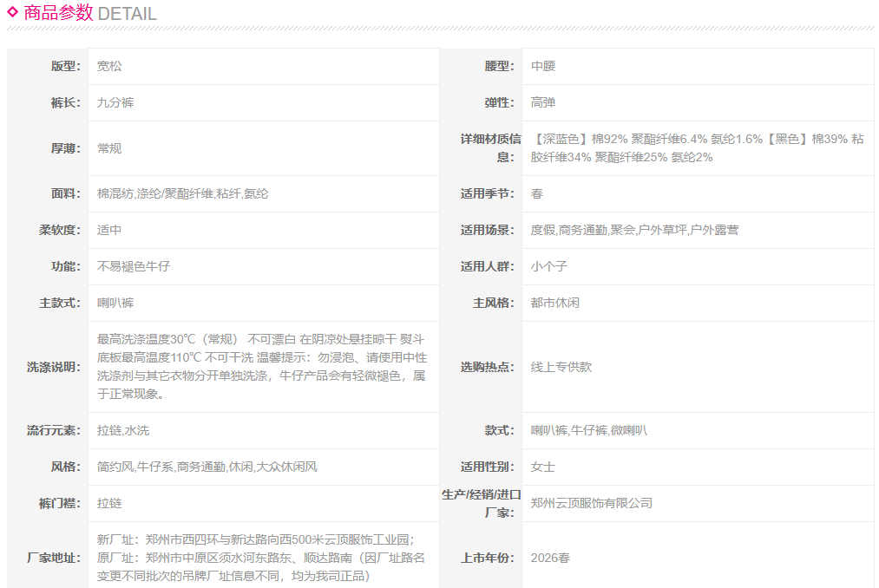Click the 郑州云顶服饰有限公司 manufacturer name
This screenshot has width=879, height=588.
[x=592, y=503]
